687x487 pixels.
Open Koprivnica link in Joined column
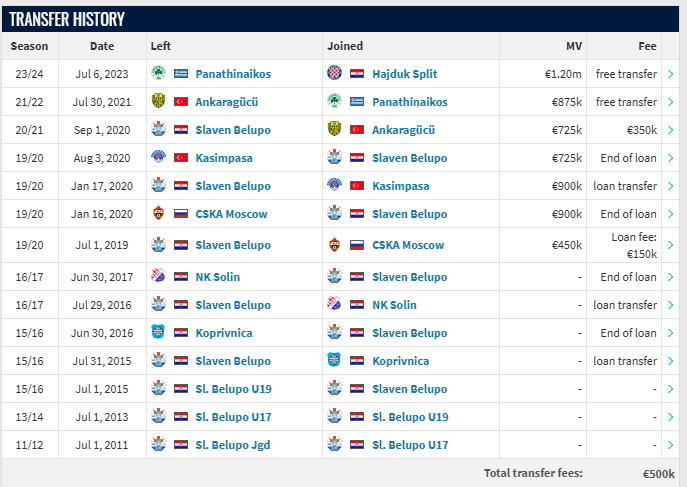click(400, 361)
